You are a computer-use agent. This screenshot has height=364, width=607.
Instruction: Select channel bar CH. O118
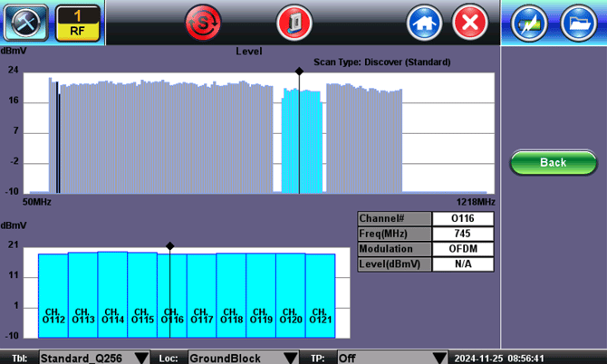pyautogui.click(x=232, y=295)
